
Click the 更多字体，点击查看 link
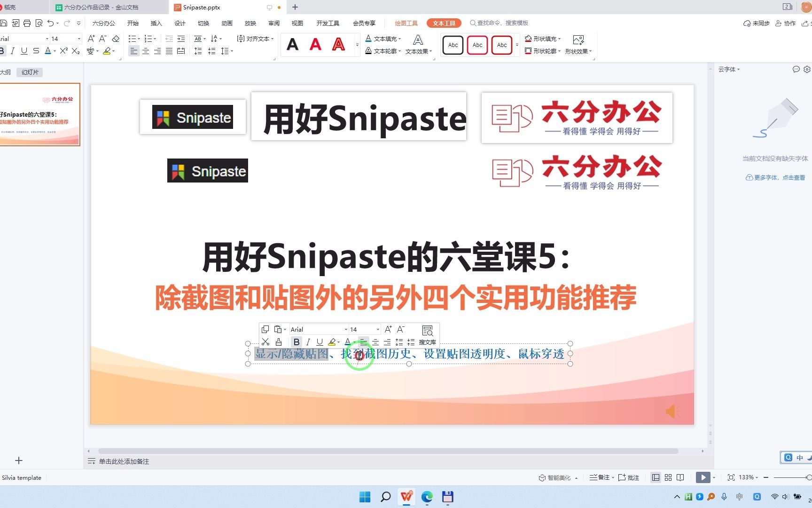coord(775,177)
